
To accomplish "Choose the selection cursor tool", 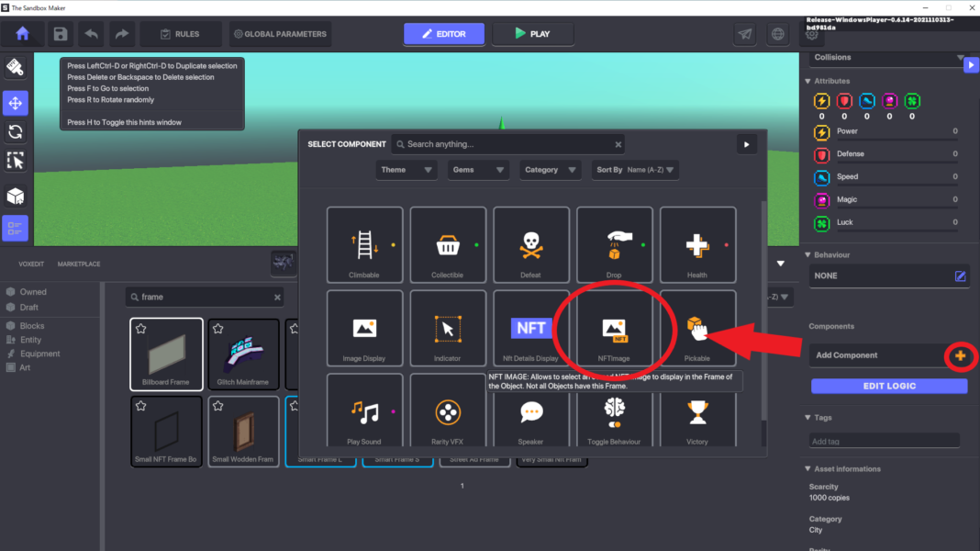I will [15, 161].
